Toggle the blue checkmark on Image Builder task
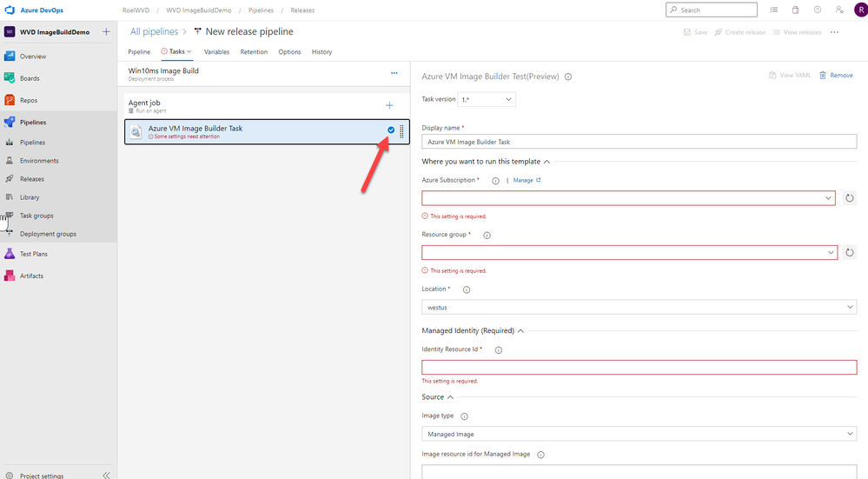The image size is (868, 479). (x=391, y=130)
